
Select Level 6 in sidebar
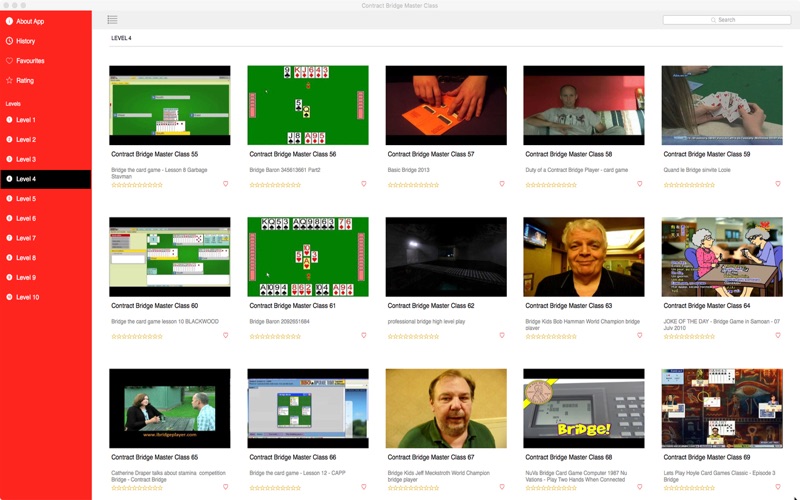point(46,218)
